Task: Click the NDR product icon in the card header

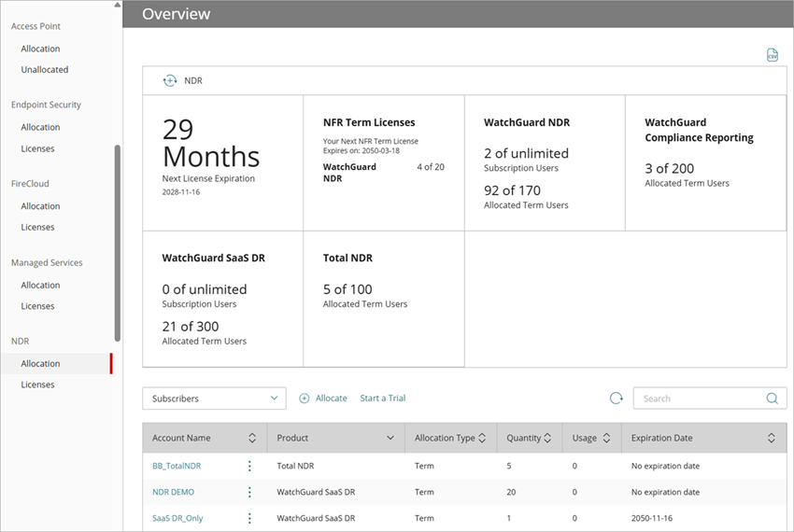Action: (170, 80)
